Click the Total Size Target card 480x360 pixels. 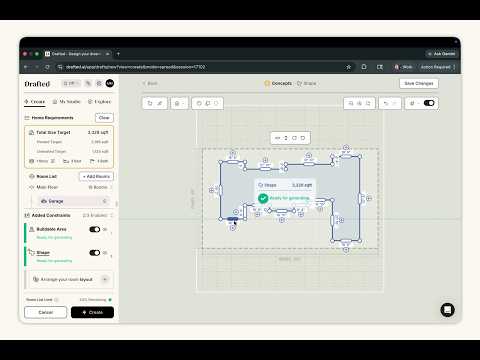pyautogui.click(x=69, y=147)
